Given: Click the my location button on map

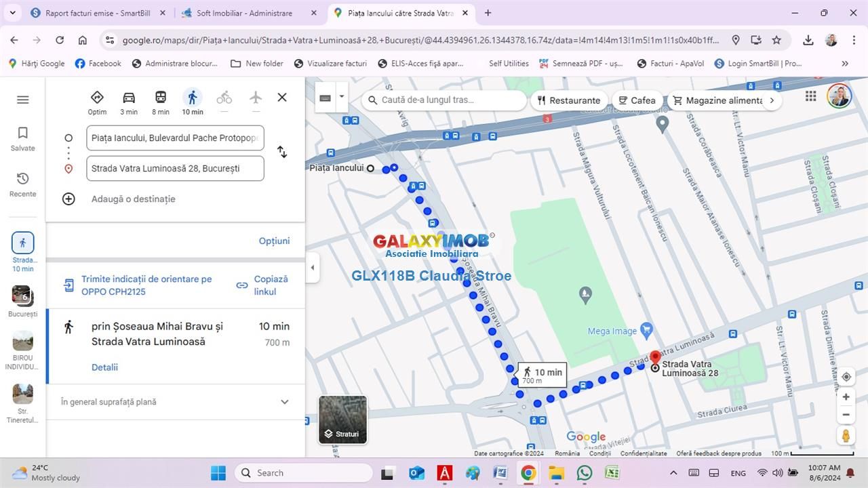Looking at the screenshot, I should coord(846,377).
